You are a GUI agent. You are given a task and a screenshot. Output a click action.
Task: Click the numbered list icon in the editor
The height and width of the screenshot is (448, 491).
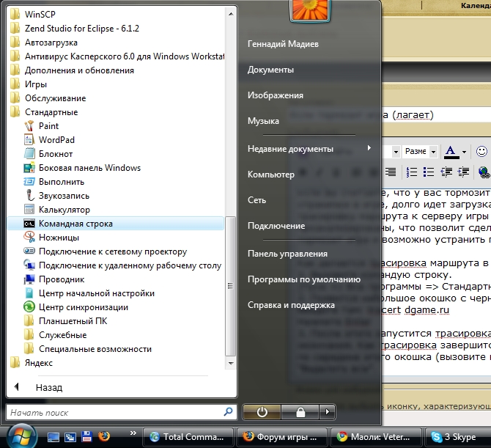[412, 172]
